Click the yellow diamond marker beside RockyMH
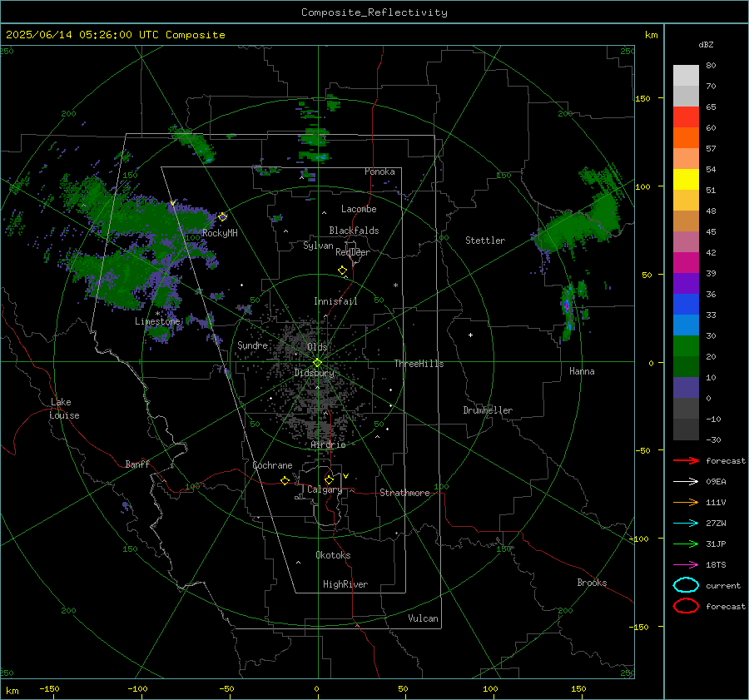This screenshot has height=700, width=749. click(222, 217)
